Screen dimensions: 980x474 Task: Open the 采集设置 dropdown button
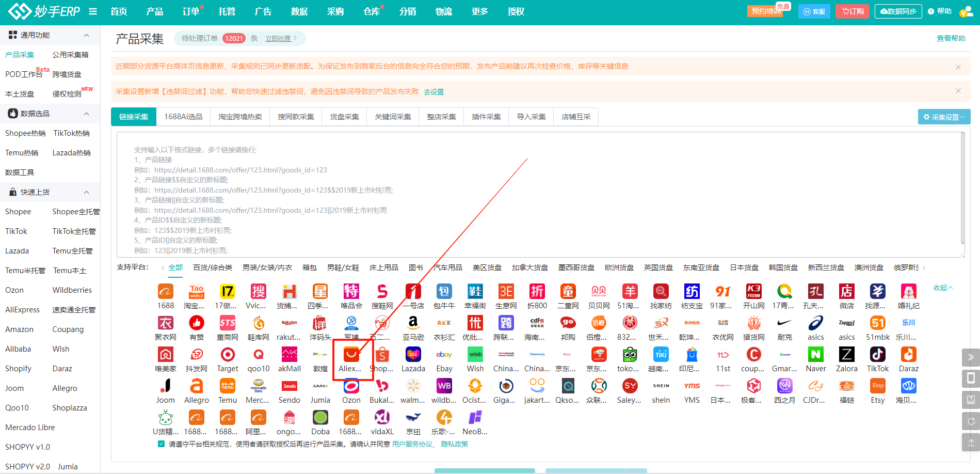(x=944, y=117)
